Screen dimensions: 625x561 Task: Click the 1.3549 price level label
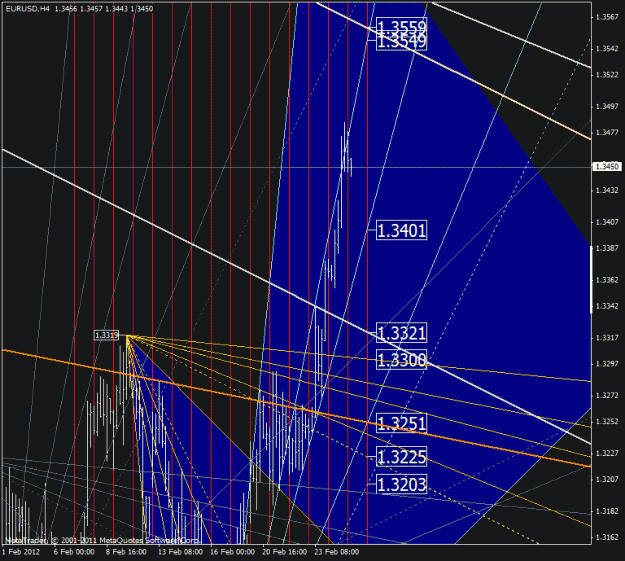click(401, 42)
